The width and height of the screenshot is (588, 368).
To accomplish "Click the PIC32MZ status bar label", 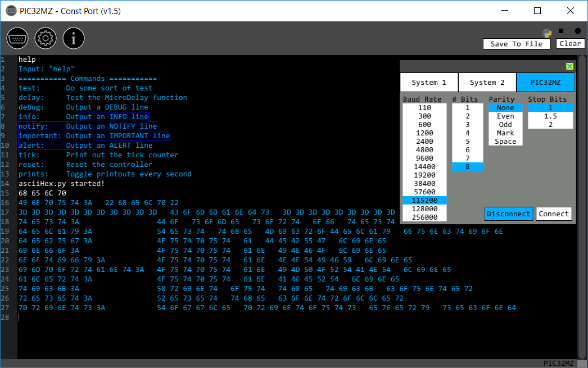I will [x=558, y=363].
